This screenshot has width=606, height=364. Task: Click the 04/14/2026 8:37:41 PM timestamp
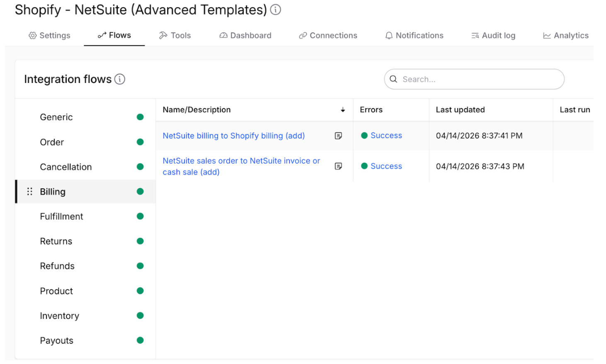(479, 136)
